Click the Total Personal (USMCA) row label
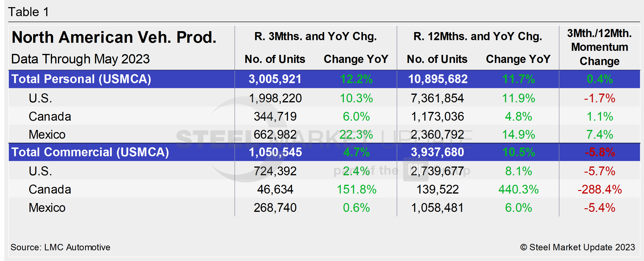Image resolution: width=644 pixels, height=261 pixels. (x=81, y=79)
